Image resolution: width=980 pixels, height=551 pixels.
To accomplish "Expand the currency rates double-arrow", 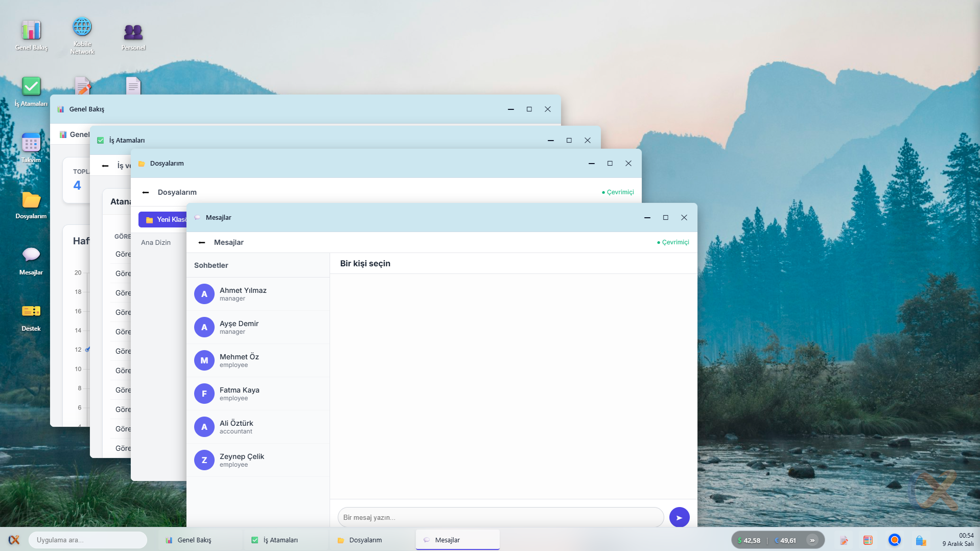I will tap(812, 540).
